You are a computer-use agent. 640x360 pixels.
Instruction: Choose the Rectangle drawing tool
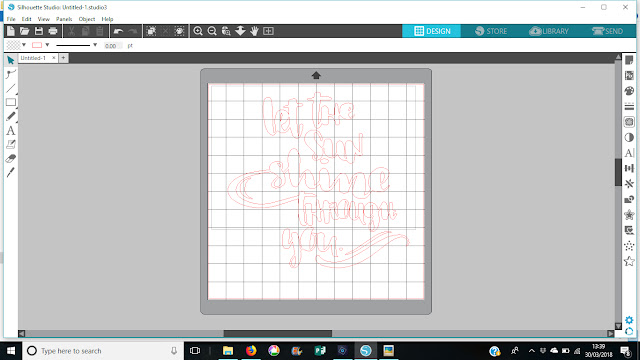click(x=11, y=102)
